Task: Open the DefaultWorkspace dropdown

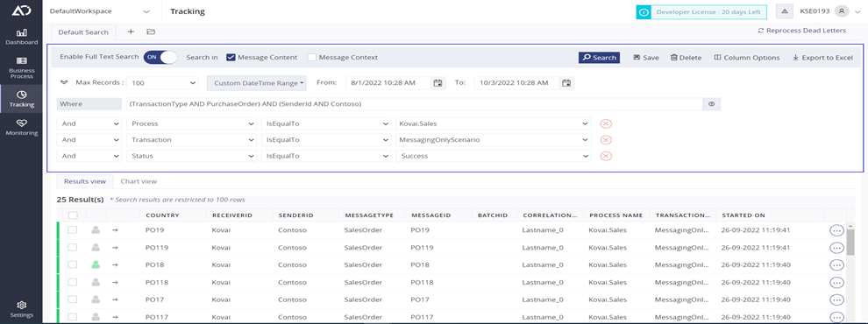Action: (x=100, y=11)
